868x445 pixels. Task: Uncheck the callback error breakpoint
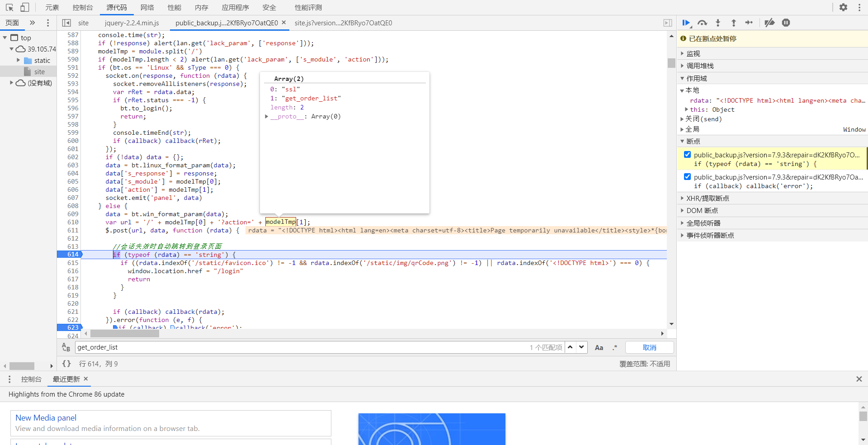688,177
